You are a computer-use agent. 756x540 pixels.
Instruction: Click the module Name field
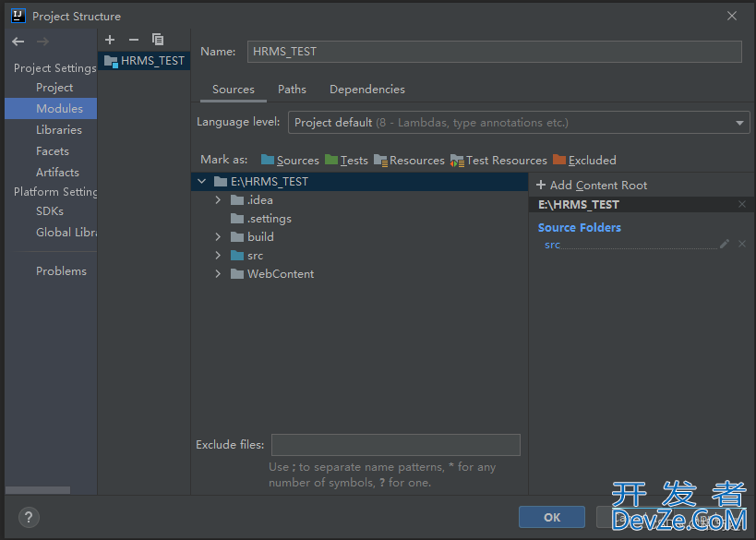[x=494, y=52]
